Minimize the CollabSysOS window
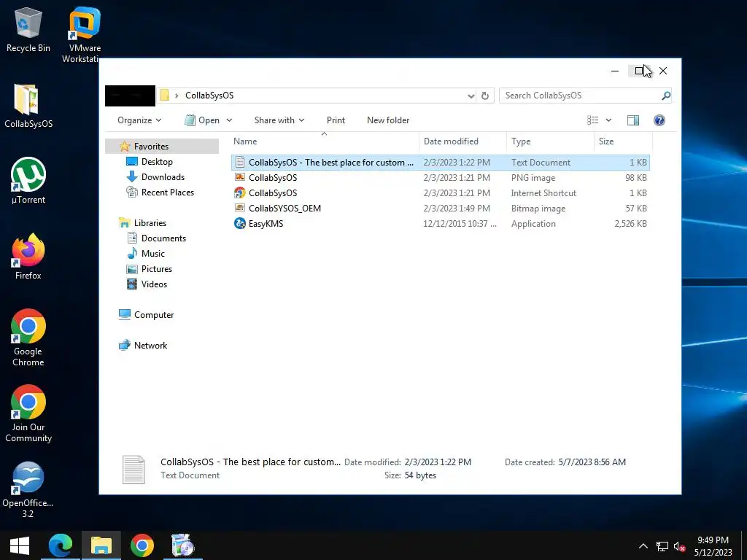The width and height of the screenshot is (747, 560). (615, 71)
